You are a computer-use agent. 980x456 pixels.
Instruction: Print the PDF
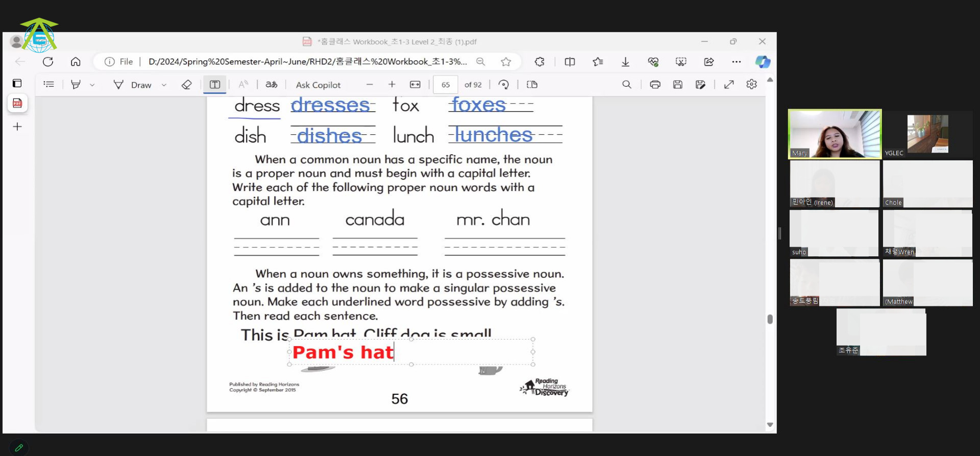click(x=655, y=84)
